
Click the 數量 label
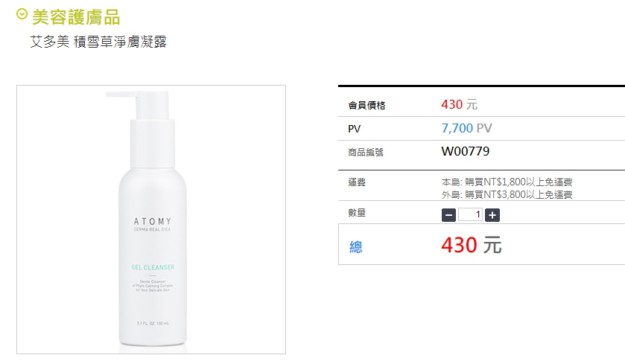click(357, 213)
